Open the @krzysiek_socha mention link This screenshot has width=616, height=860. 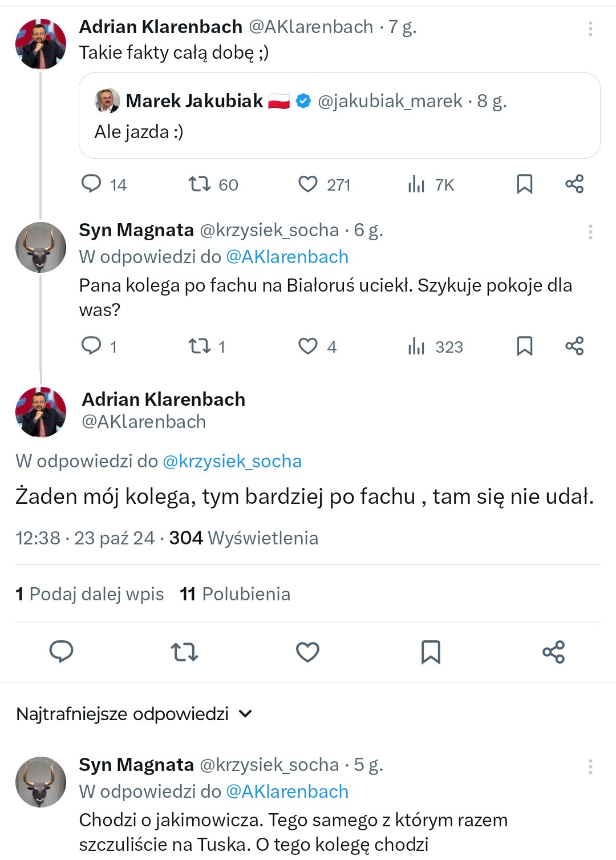pos(232,461)
